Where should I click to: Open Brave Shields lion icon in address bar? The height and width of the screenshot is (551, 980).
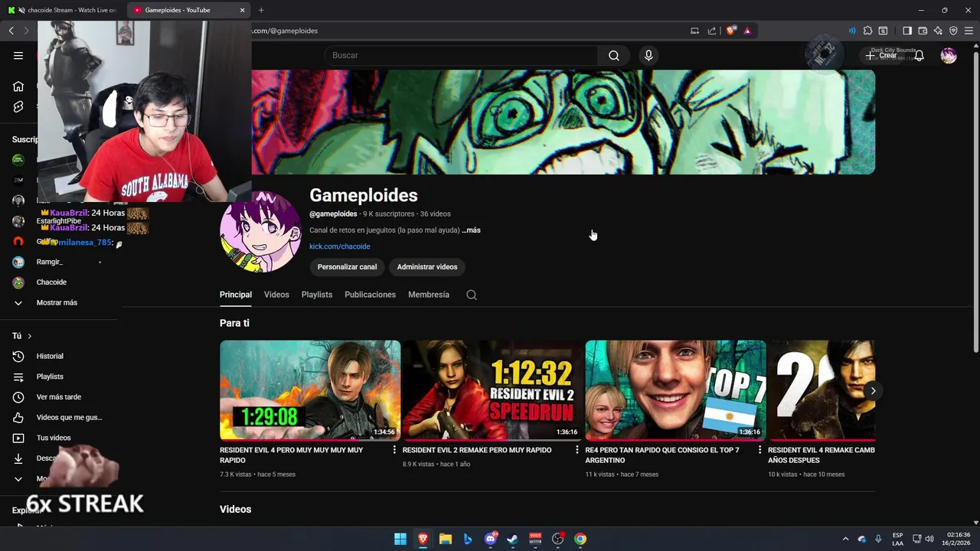pyautogui.click(x=731, y=31)
